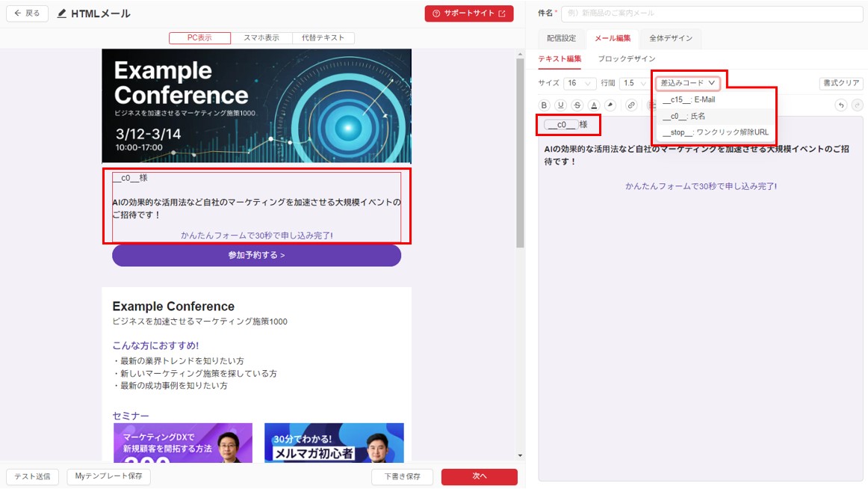Redo the last edit
Viewport: 868px width, 489px height.
[x=857, y=105]
